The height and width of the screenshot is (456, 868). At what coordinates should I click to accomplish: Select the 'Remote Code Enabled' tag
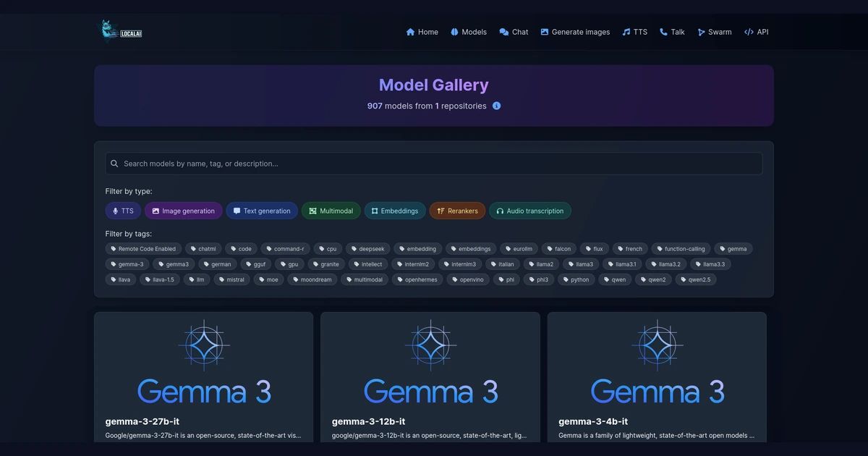point(143,248)
